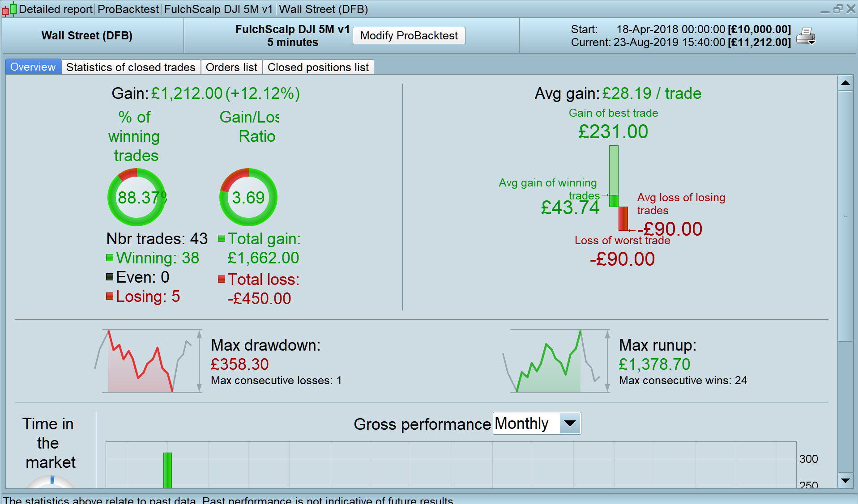Click the Wall Street (DFB) instrument header
Viewport: 858px width, 504px height.
87,36
